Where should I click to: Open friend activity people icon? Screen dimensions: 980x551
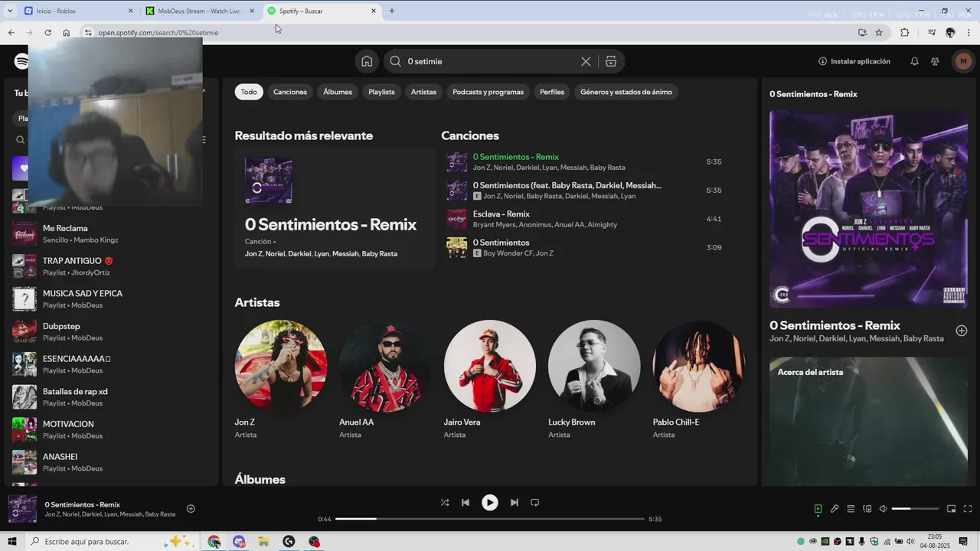tap(935, 61)
